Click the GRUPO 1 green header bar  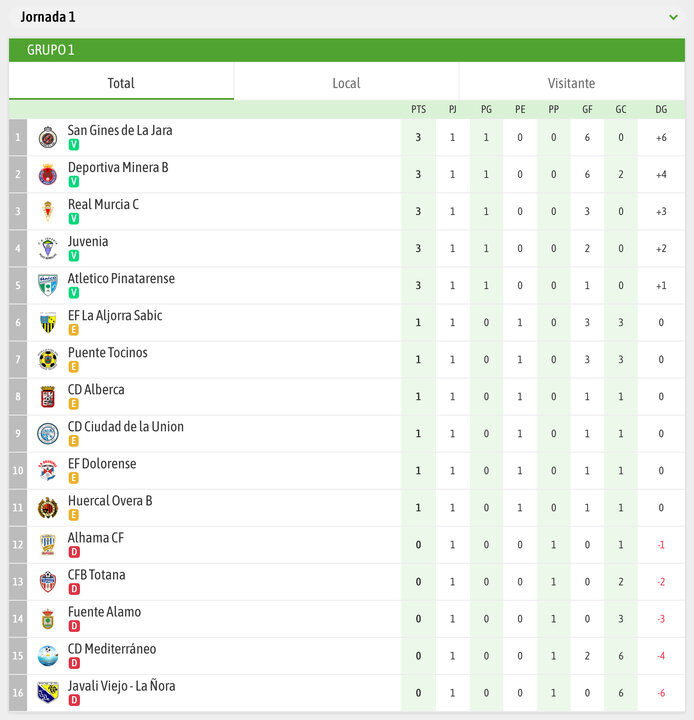click(346, 50)
